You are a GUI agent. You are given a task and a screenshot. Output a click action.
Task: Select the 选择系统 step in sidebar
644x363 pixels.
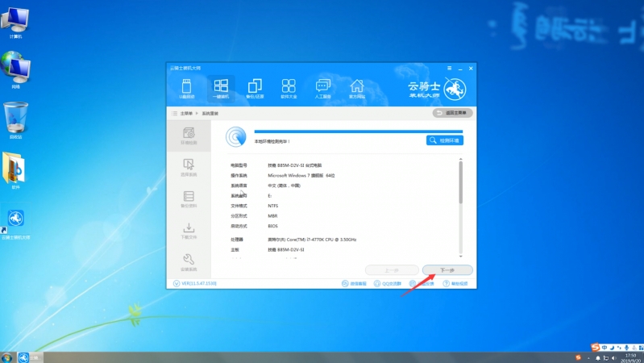coord(189,168)
